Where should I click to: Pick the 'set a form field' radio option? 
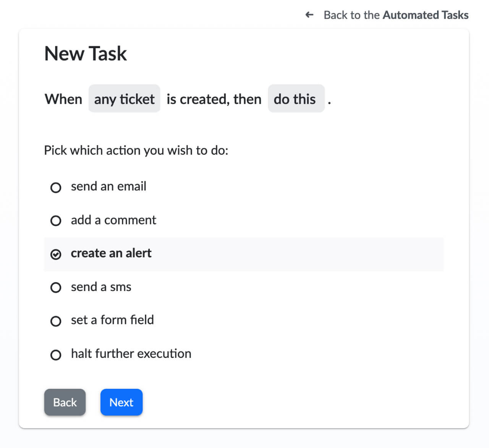coord(56,321)
